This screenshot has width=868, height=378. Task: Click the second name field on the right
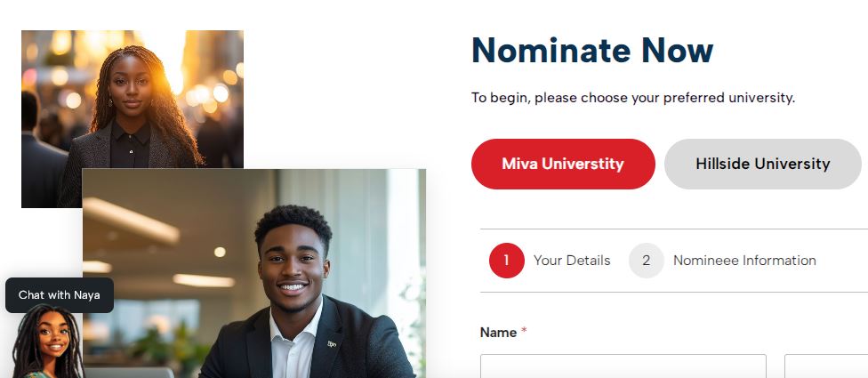point(825,366)
